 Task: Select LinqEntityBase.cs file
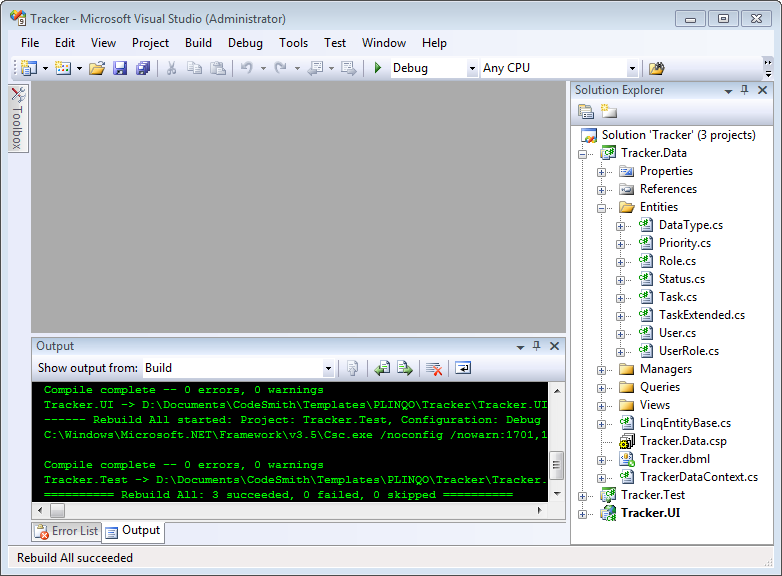point(685,423)
